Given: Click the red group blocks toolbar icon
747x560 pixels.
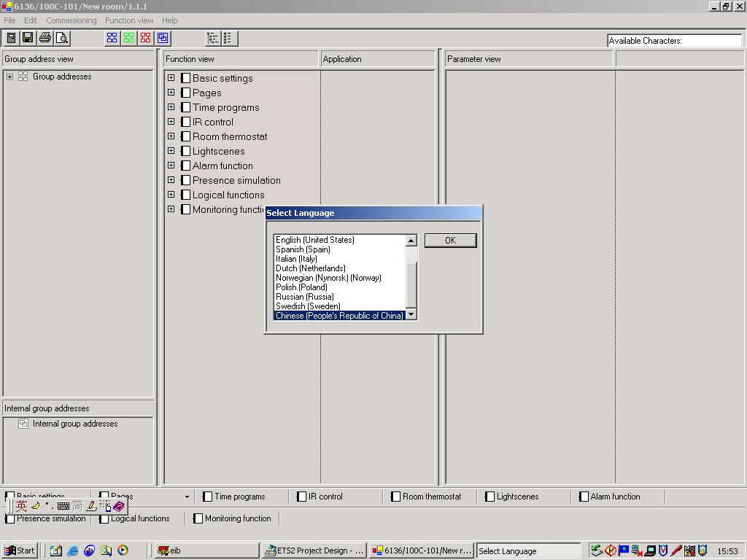Looking at the screenshot, I should click(145, 38).
